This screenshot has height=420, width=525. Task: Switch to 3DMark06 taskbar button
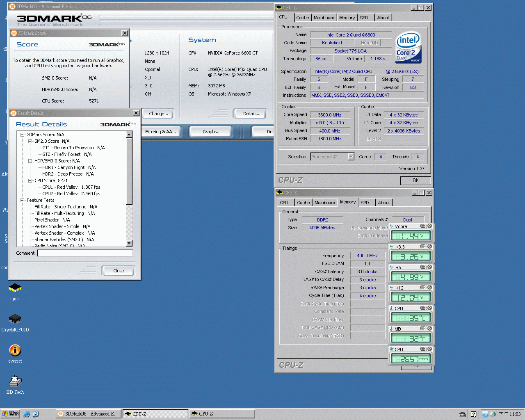point(88,414)
